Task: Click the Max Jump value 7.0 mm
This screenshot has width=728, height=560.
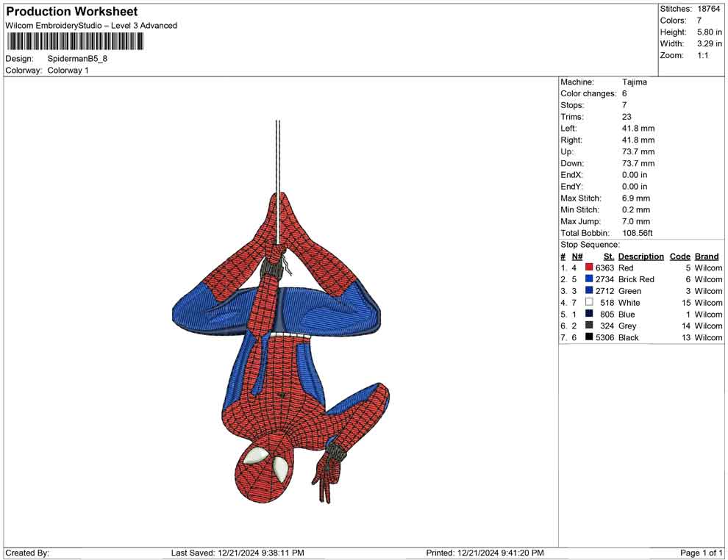Action: (x=636, y=221)
